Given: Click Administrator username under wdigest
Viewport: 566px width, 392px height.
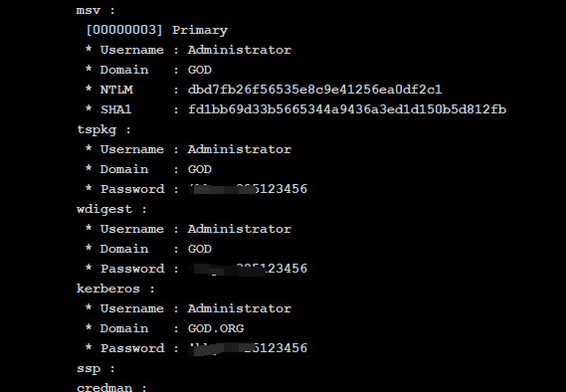Looking at the screenshot, I should pyautogui.click(x=240, y=229).
